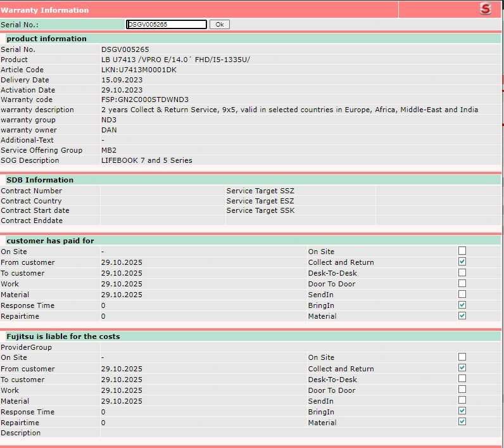The height and width of the screenshot is (448, 504).
Task: Click the red S logo icon
Action: pos(486,9)
